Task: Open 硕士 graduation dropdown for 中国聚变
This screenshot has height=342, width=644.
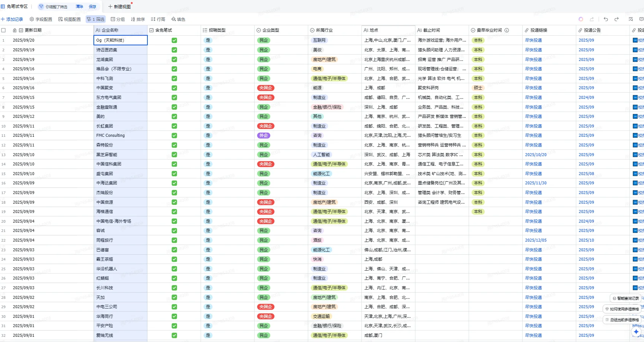Action: click(x=478, y=88)
